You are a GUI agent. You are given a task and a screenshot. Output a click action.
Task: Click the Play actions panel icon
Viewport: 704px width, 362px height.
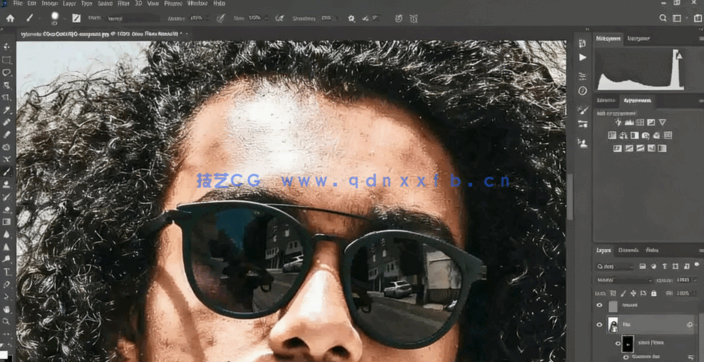[x=583, y=57]
